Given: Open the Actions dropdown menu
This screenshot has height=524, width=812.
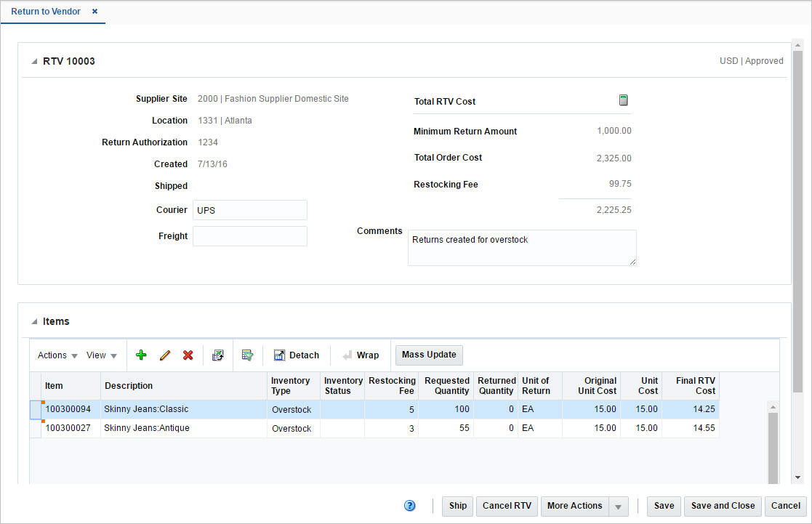Looking at the screenshot, I should click(57, 355).
